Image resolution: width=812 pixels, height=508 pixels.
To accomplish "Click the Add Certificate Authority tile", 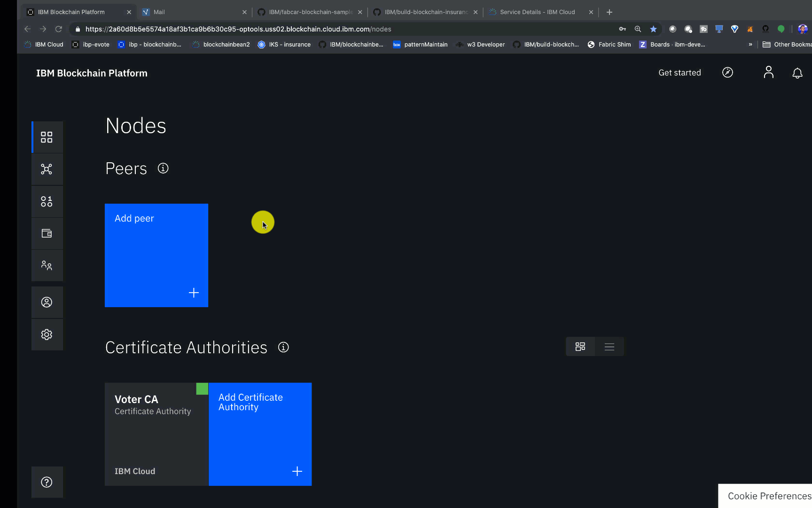I will click(260, 434).
